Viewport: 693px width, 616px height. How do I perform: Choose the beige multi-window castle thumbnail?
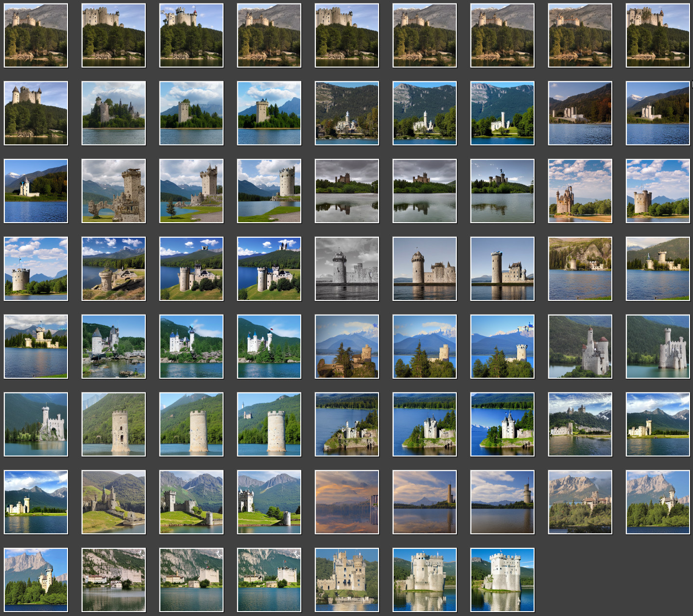[x=346, y=580]
